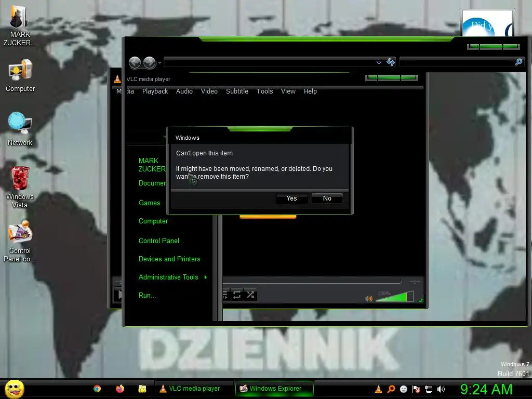Click the white round face tray icon
The height and width of the screenshot is (399, 532).
(x=403, y=389)
